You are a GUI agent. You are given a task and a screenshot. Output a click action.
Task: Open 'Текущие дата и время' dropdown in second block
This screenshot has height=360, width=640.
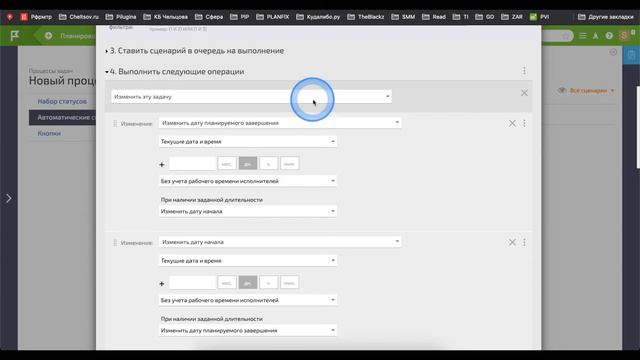coord(248,260)
